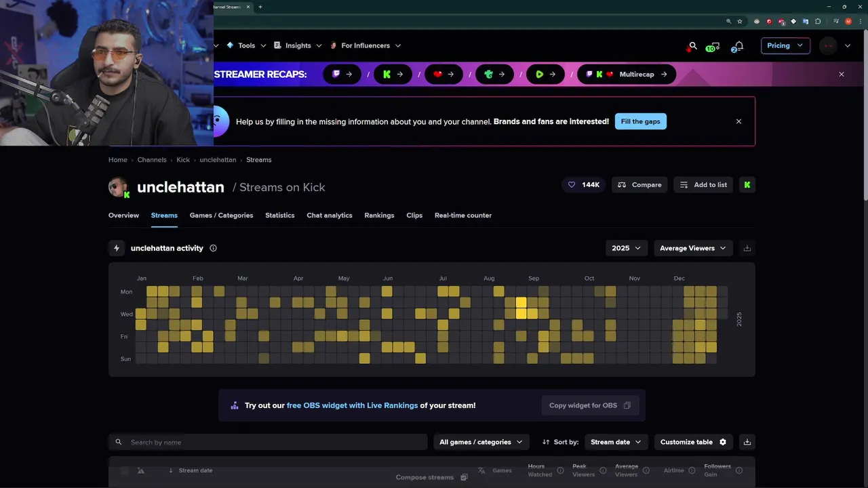Open the fourth recap with green splat logo
This screenshot has height=488, width=868.
click(494, 75)
